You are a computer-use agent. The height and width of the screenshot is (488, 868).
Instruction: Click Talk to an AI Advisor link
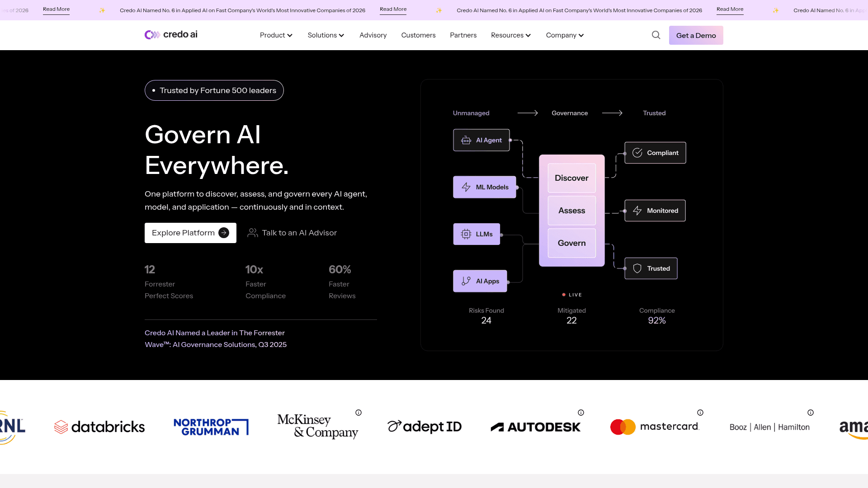(292, 233)
